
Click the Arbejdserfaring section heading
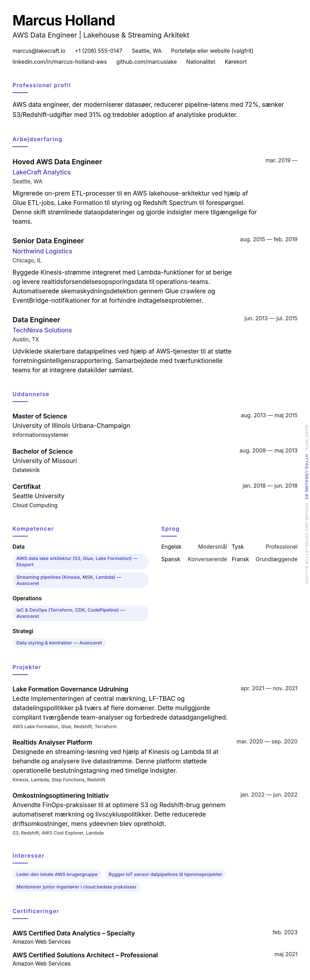click(x=37, y=139)
